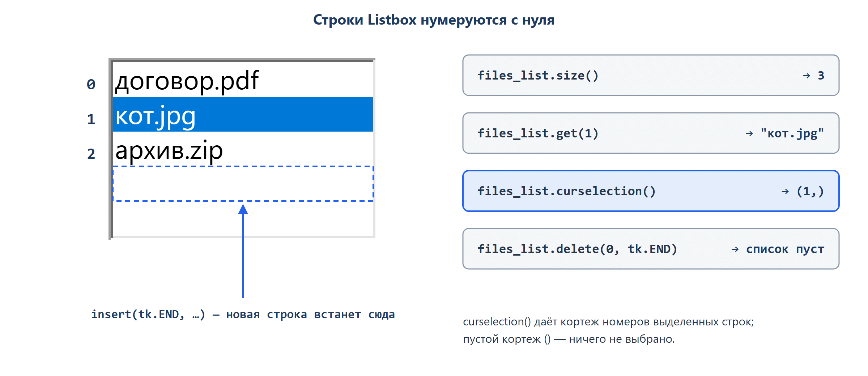Select the highlighted files_list.curselection() card
868x376 pixels.
tap(651, 191)
